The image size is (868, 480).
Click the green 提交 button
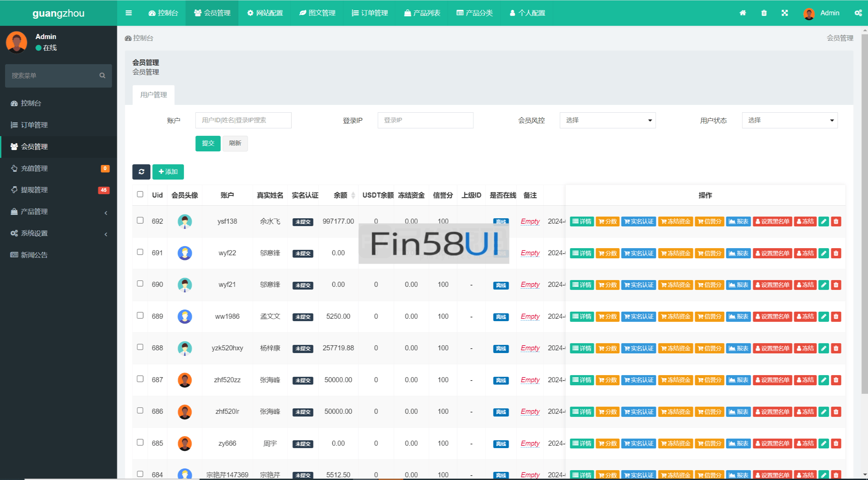(208, 143)
